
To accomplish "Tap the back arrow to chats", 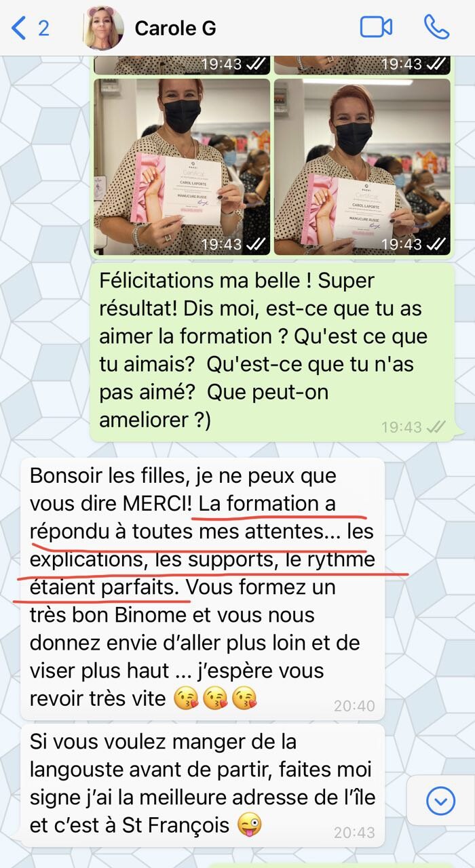I will (x=19, y=28).
